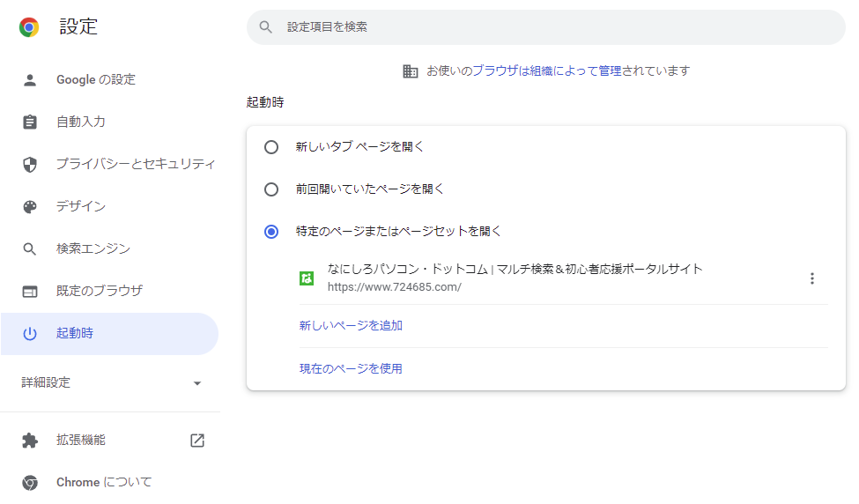Click the Chrome logo icon
Viewport: 859px width, 504px height.
click(x=29, y=26)
